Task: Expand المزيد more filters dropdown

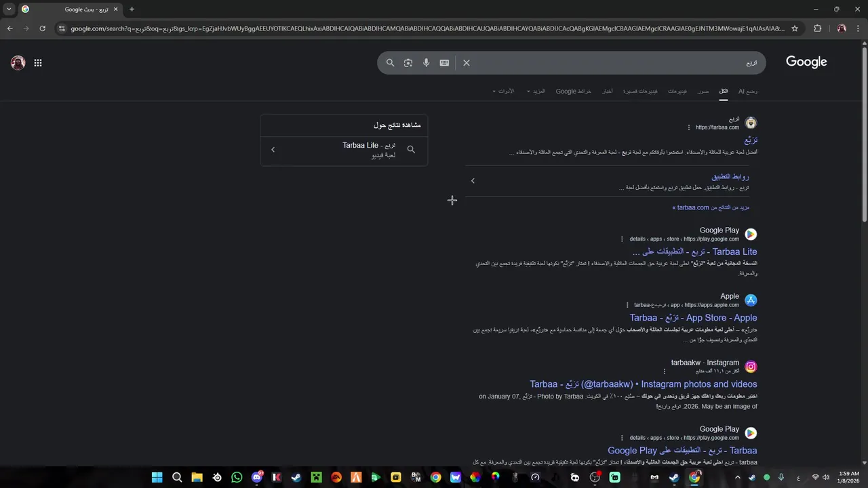Action: click(x=536, y=91)
